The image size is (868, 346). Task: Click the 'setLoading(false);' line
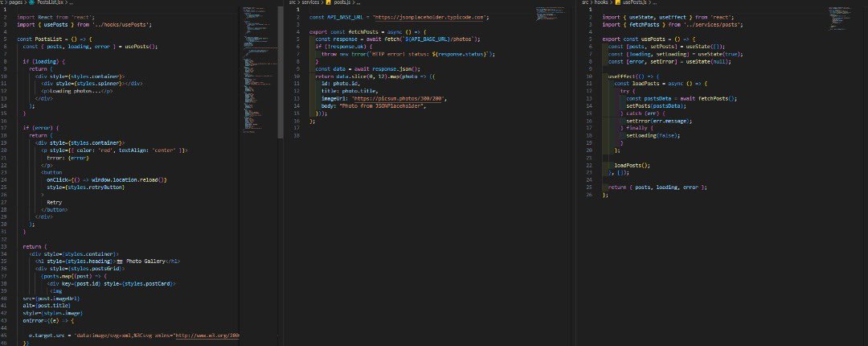(x=653, y=135)
